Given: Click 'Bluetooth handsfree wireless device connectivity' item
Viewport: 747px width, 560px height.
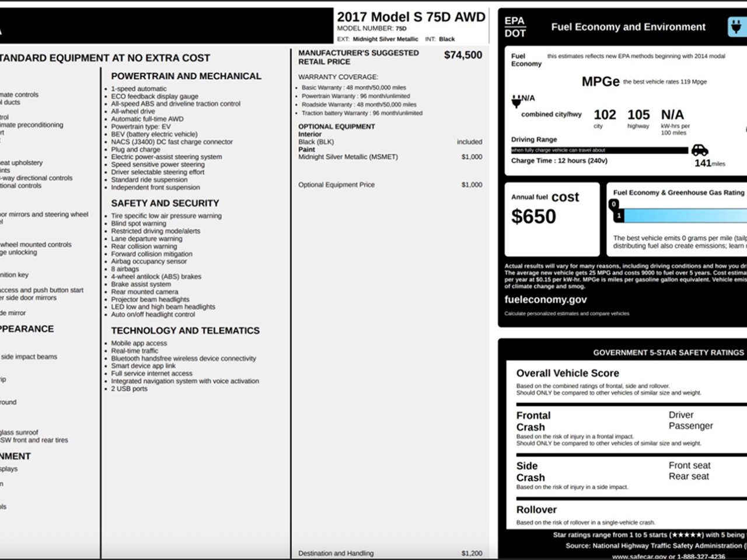Looking at the screenshot, I should click(x=184, y=358).
